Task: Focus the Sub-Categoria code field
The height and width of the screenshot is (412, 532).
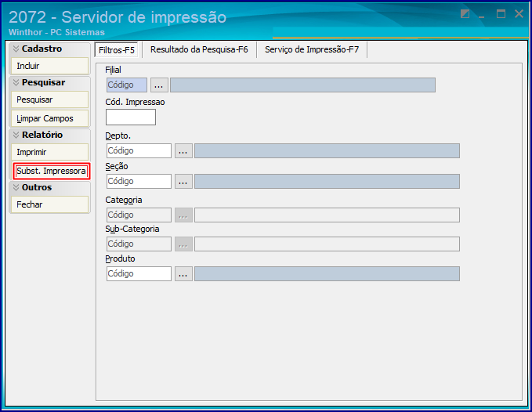Action: (x=139, y=244)
